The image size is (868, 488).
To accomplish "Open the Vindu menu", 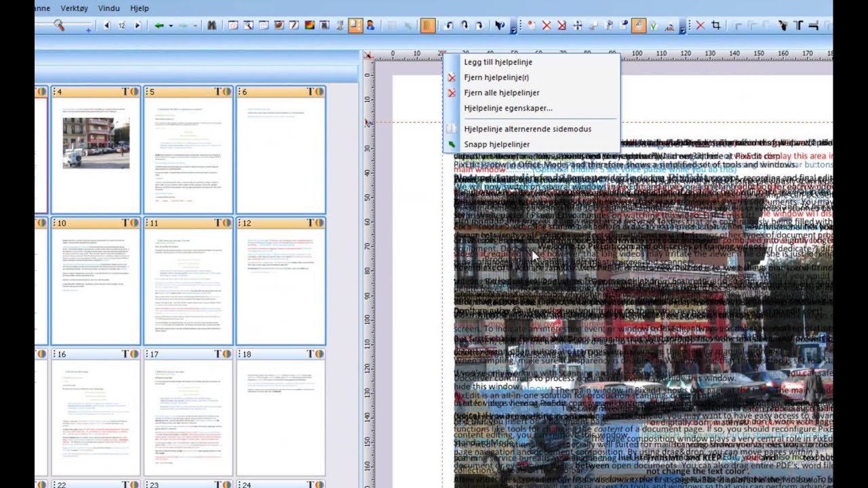I will (108, 8).
